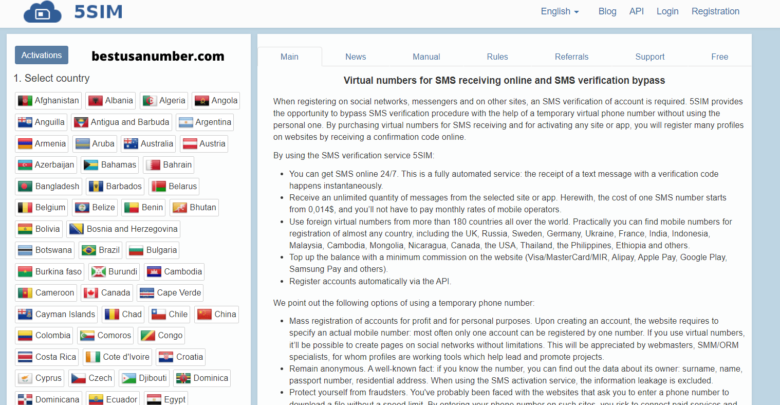Choose the Algeria flag icon
The height and width of the screenshot is (405, 780).
click(149, 101)
